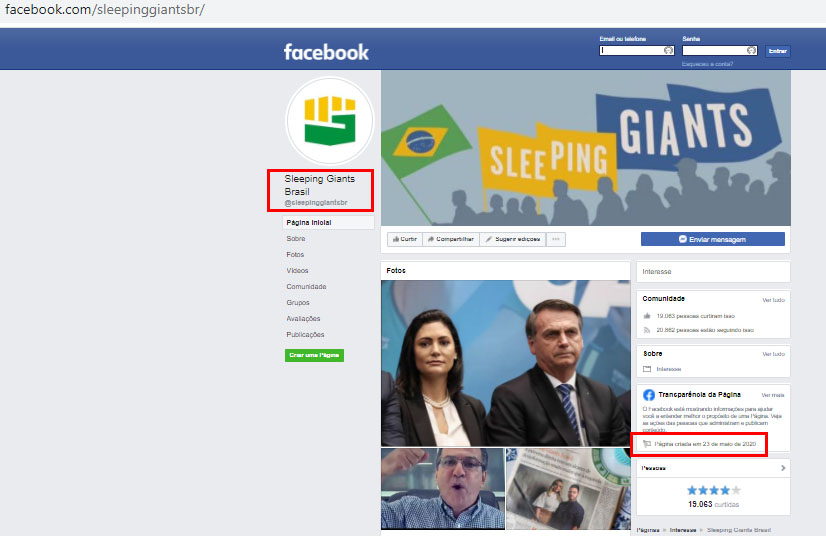Click the folder icon next to Interesse under Sobre
Screen dimensions: 826x536
[x=647, y=369]
